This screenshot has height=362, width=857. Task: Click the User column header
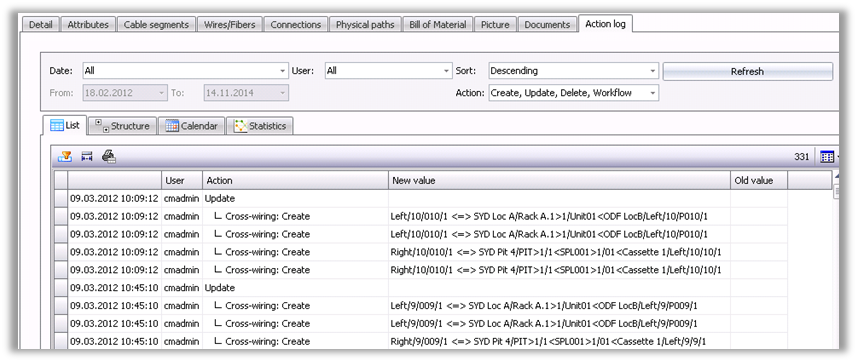[182, 180]
